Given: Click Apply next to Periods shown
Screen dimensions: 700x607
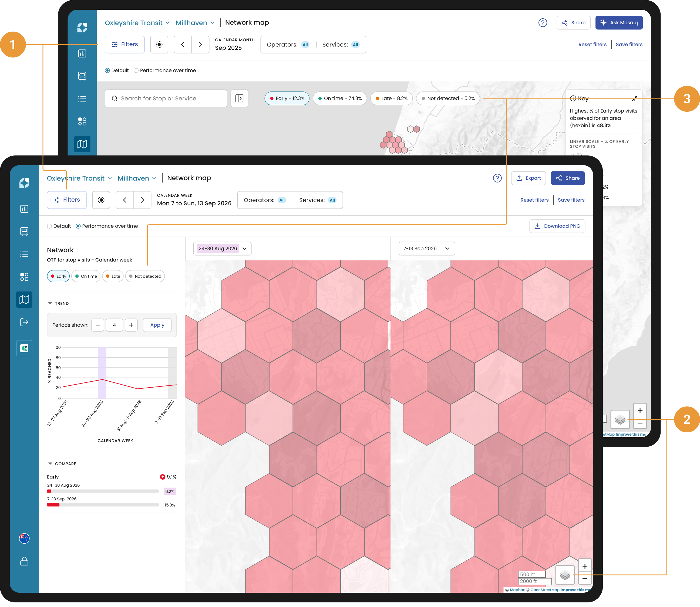Looking at the screenshot, I should click(x=157, y=325).
